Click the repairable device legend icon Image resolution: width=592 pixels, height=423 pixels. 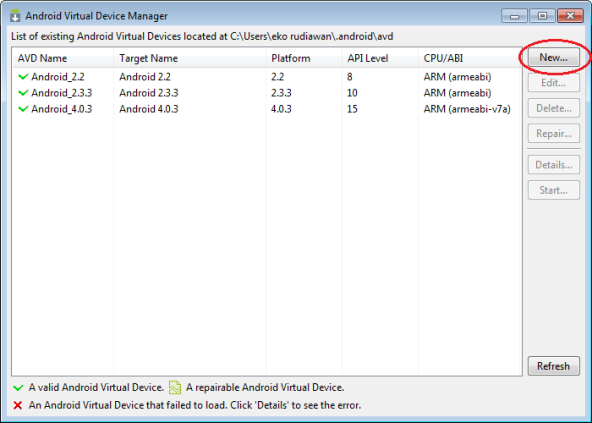tap(175, 387)
